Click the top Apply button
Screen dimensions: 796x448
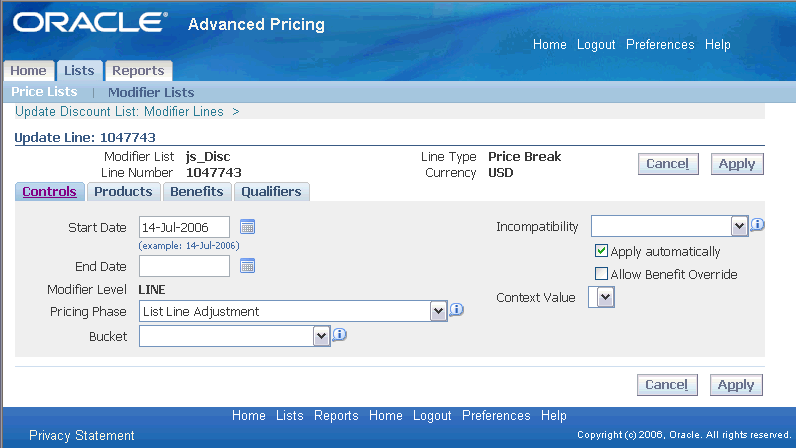(x=737, y=164)
